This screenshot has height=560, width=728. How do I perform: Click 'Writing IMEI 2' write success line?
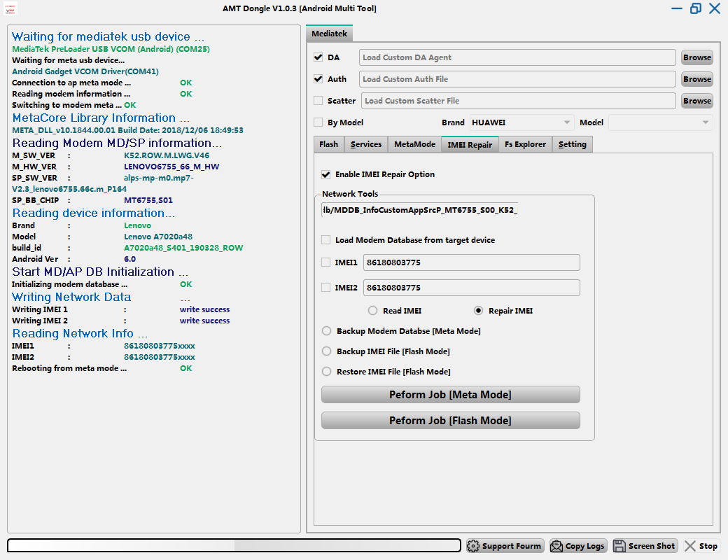[x=120, y=321]
